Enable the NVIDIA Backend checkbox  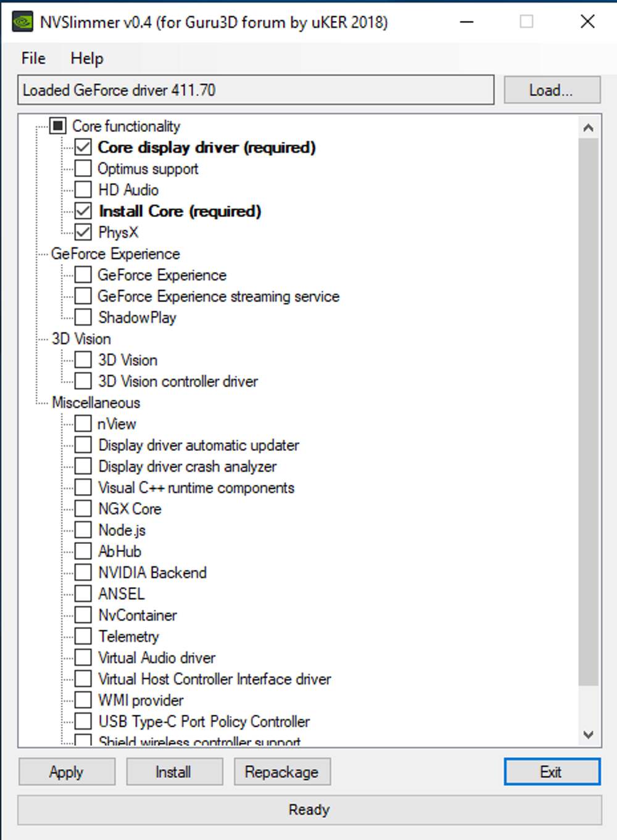[x=83, y=572]
